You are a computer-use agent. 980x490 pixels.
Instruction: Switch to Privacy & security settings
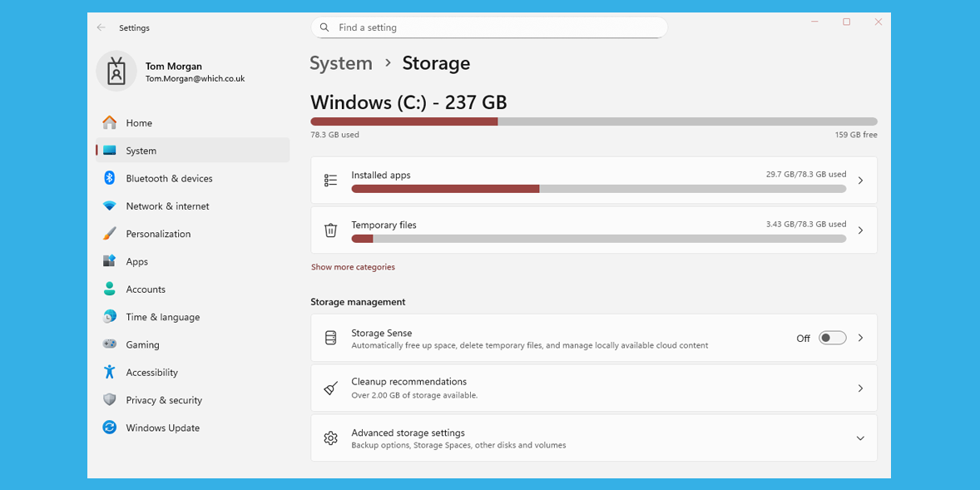[164, 400]
